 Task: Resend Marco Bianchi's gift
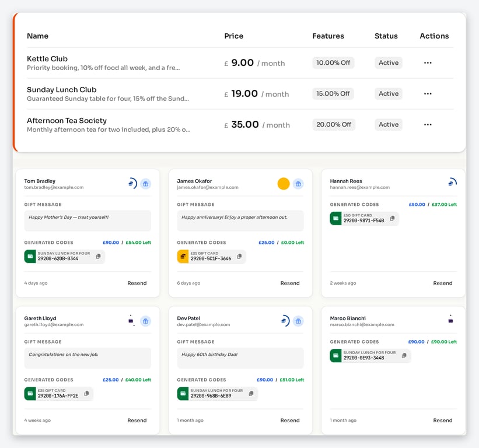443,421
